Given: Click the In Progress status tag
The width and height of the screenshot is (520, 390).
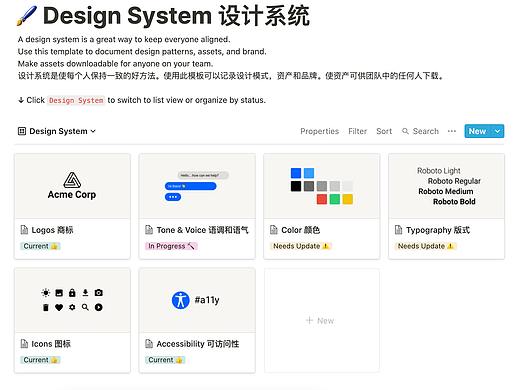Looking at the screenshot, I should (171, 246).
